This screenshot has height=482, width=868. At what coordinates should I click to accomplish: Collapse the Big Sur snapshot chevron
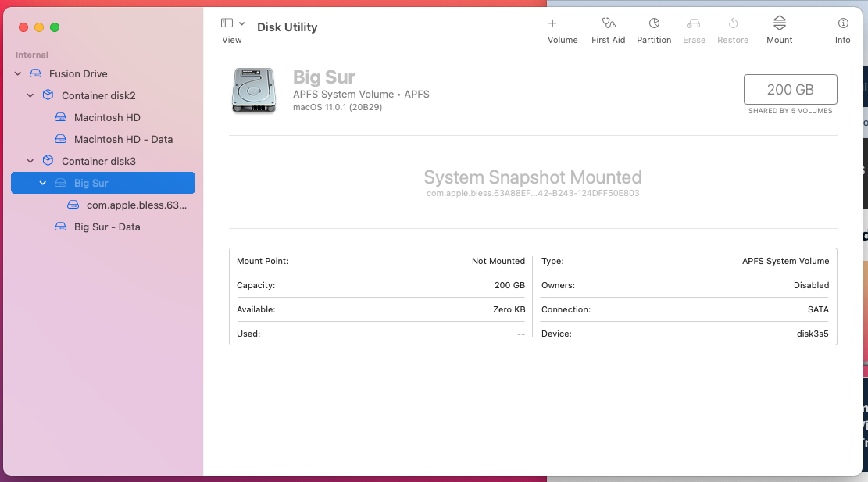pyautogui.click(x=43, y=183)
